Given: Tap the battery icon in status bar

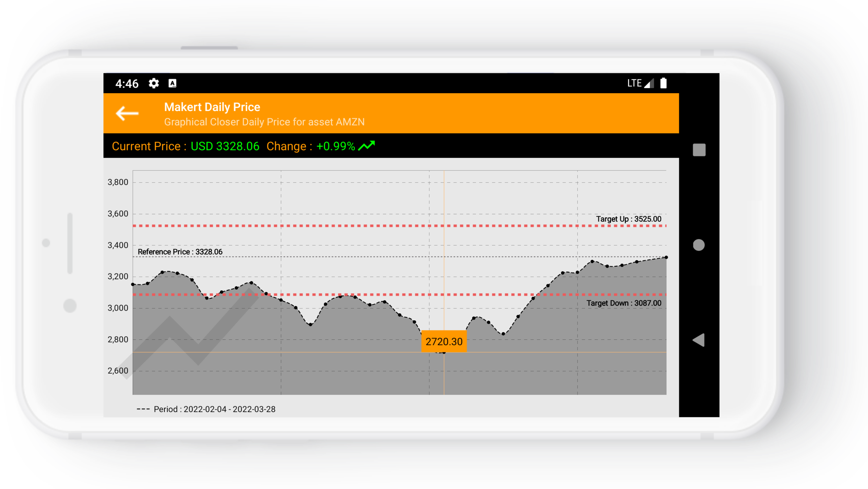Looking at the screenshot, I should [663, 83].
